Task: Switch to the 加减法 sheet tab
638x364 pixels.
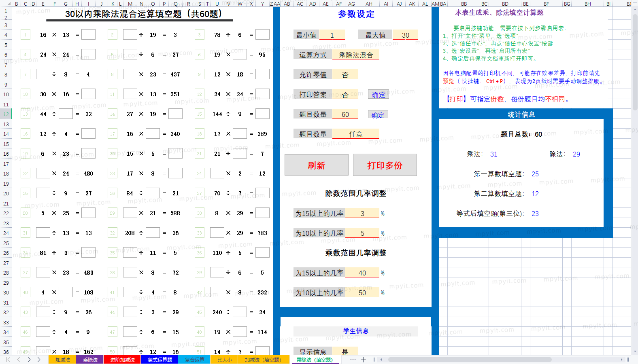Action: coord(63,360)
